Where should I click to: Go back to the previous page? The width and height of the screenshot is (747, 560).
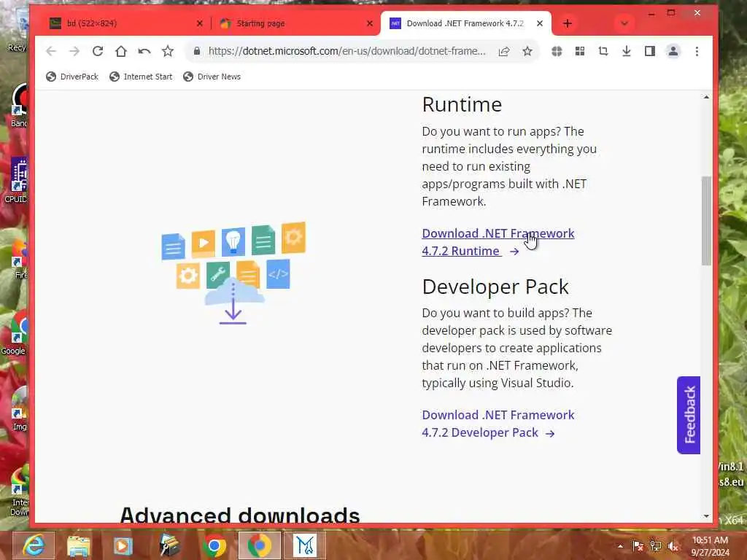pyautogui.click(x=51, y=51)
